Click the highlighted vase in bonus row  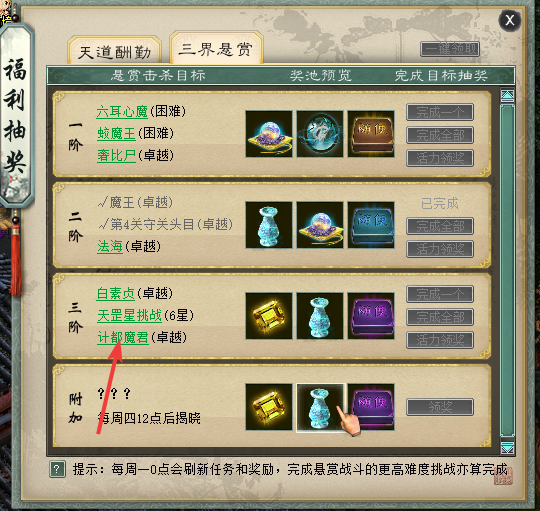pyautogui.click(x=320, y=407)
